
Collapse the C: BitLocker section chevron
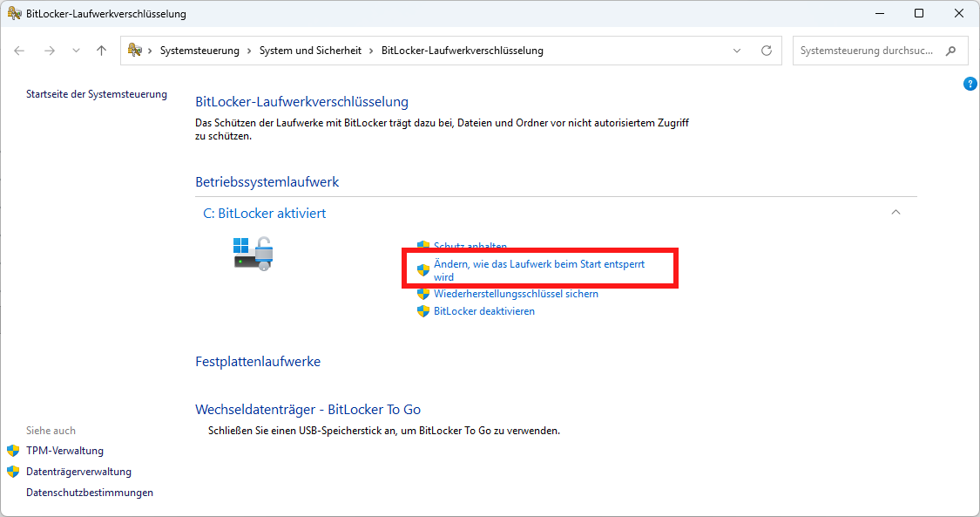click(896, 213)
